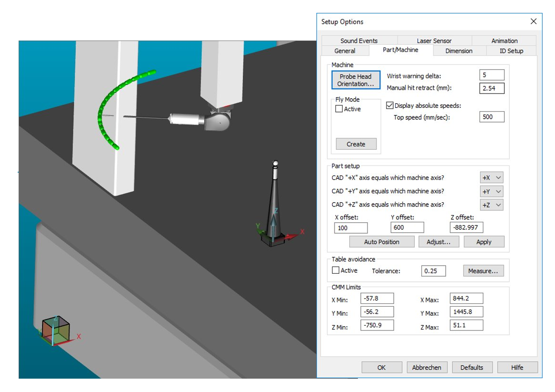Open the Hilfe help button

517,367
